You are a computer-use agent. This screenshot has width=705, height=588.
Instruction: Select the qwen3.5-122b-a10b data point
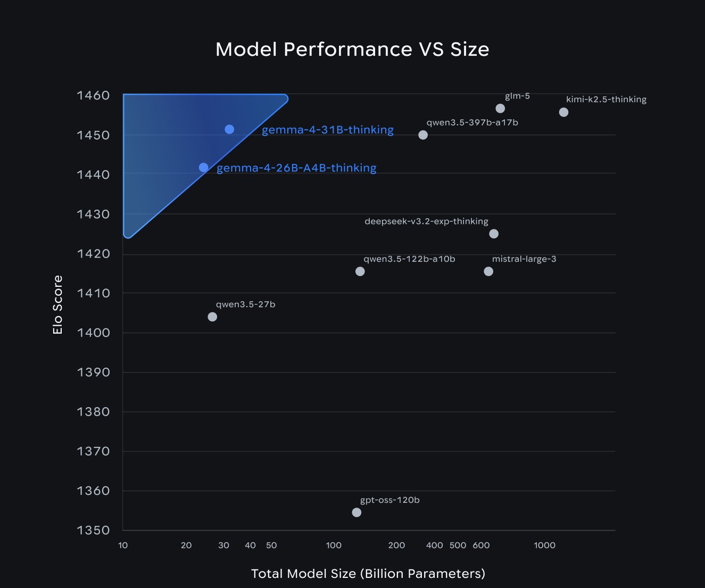[x=360, y=271]
